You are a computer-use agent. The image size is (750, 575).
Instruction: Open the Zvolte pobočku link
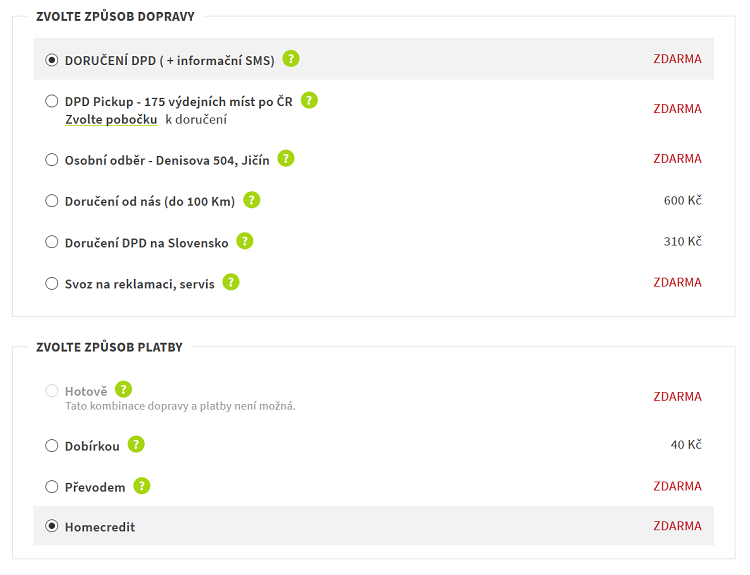111,120
